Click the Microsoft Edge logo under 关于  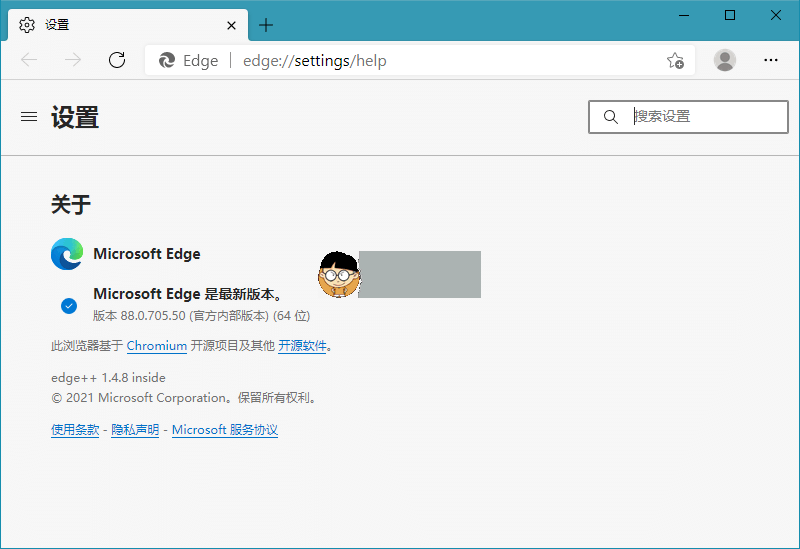click(67, 254)
